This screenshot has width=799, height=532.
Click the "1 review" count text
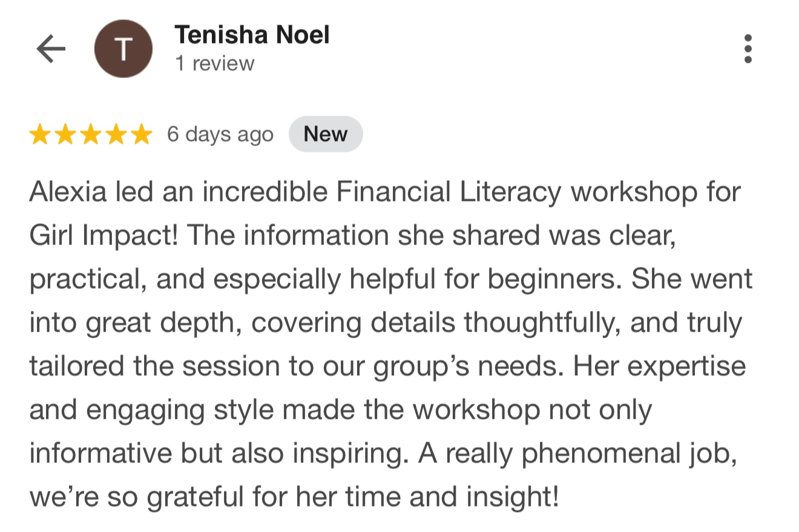[x=215, y=64]
